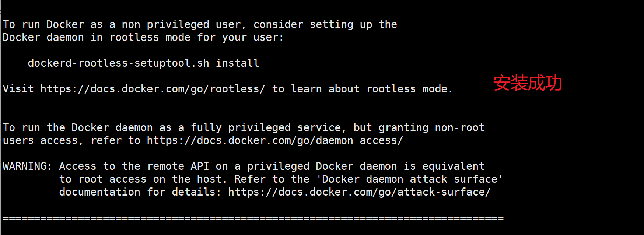This screenshot has height=235, width=644.
Task: Click "learn about" on the Visit line
Action: 325,89
